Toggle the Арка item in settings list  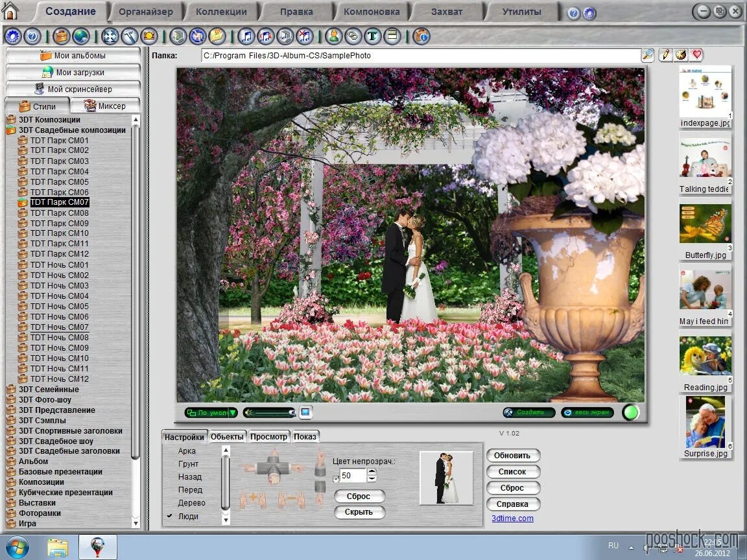pyautogui.click(x=187, y=451)
